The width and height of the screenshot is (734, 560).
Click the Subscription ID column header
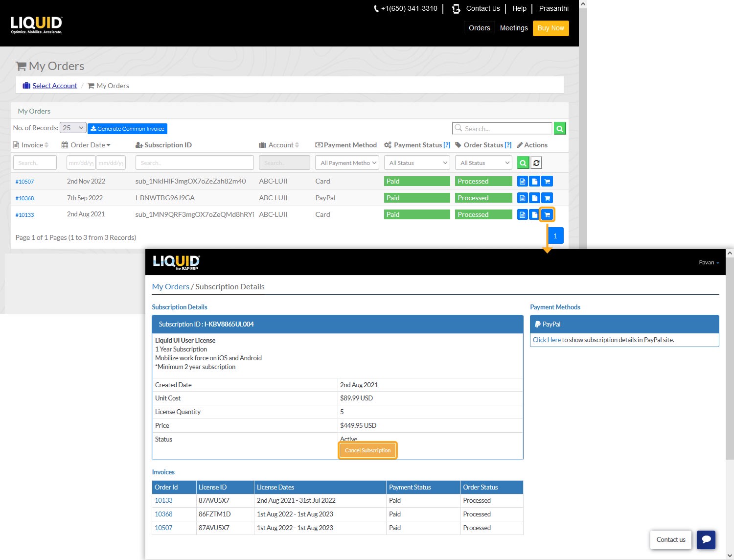163,145
